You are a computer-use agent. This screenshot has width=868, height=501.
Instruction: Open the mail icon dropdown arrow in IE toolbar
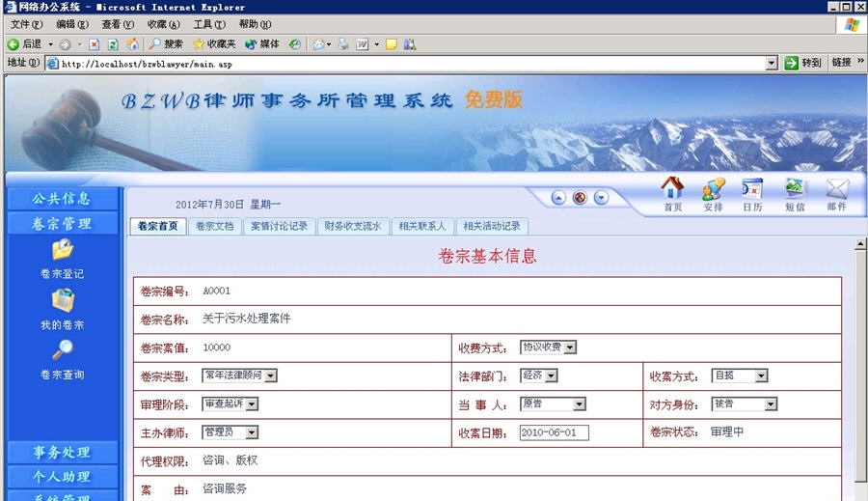click(x=329, y=44)
